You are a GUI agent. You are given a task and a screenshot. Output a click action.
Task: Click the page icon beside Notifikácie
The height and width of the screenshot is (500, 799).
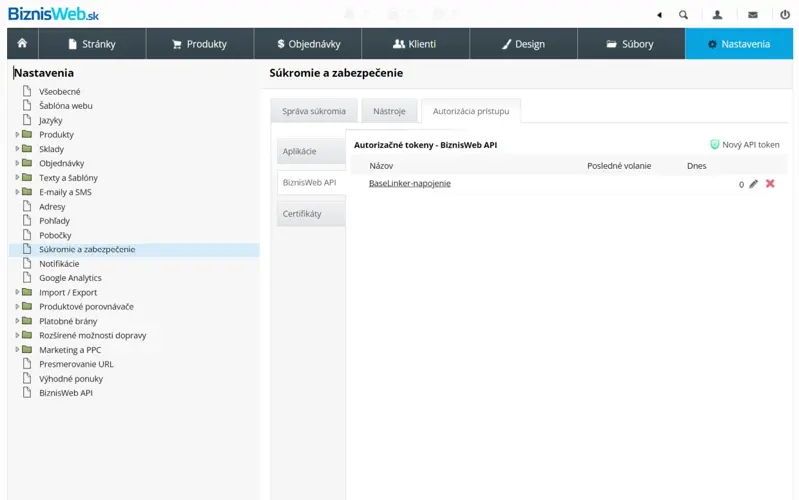coord(27,263)
